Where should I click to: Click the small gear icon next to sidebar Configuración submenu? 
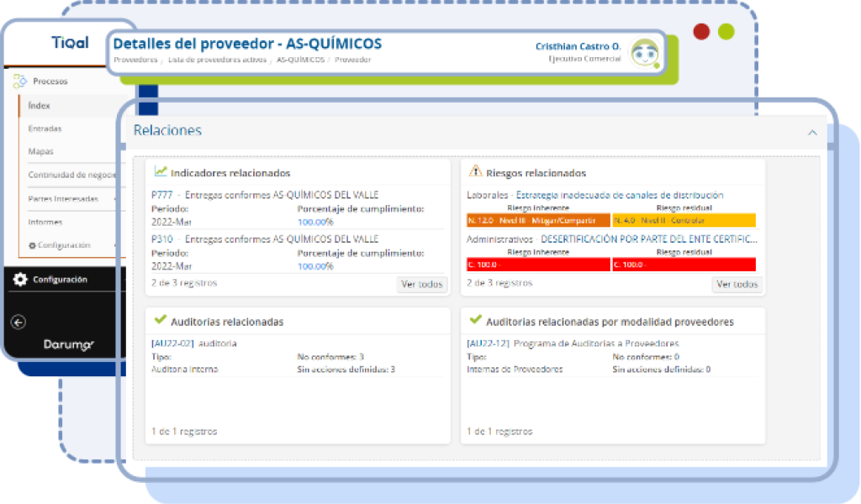[32, 245]
